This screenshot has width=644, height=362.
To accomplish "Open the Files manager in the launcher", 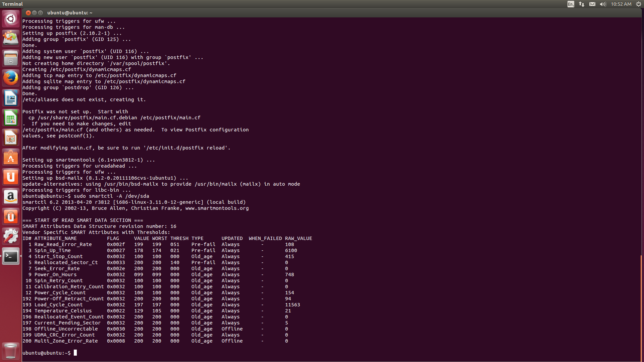I will point(11,58).
